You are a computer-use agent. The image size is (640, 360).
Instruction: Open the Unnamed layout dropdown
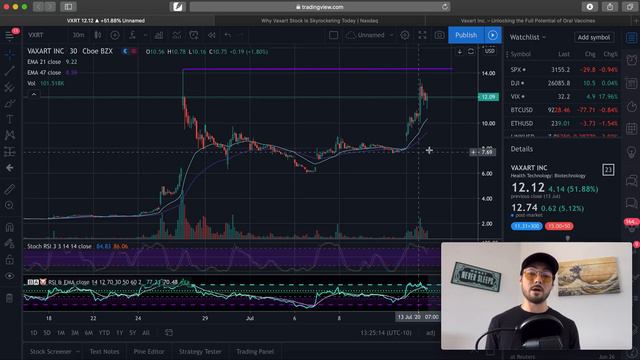[x=370, y=36]
